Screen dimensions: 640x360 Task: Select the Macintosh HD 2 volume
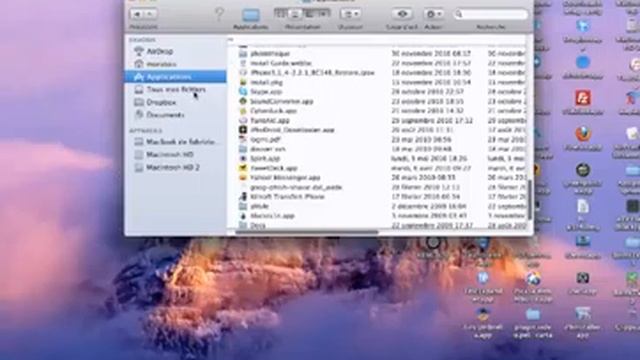pos(172,167)
